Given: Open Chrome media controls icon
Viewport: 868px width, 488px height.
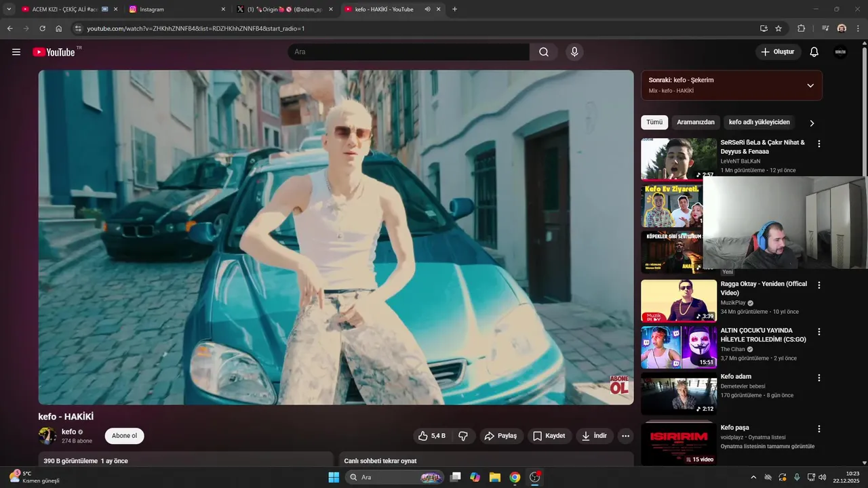Looking at the screenshot, I should click(x=825, y=28).
